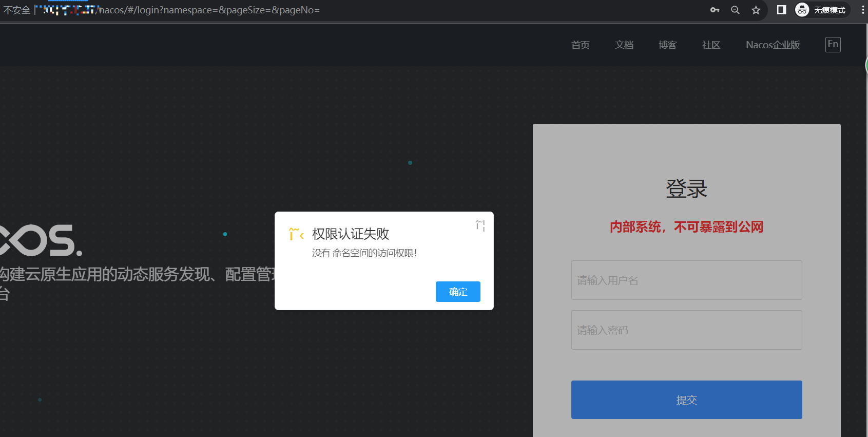Click the warning icon in the dialog
The width and height of the screenshot is (868, 437).
click(x=296, y=234)
